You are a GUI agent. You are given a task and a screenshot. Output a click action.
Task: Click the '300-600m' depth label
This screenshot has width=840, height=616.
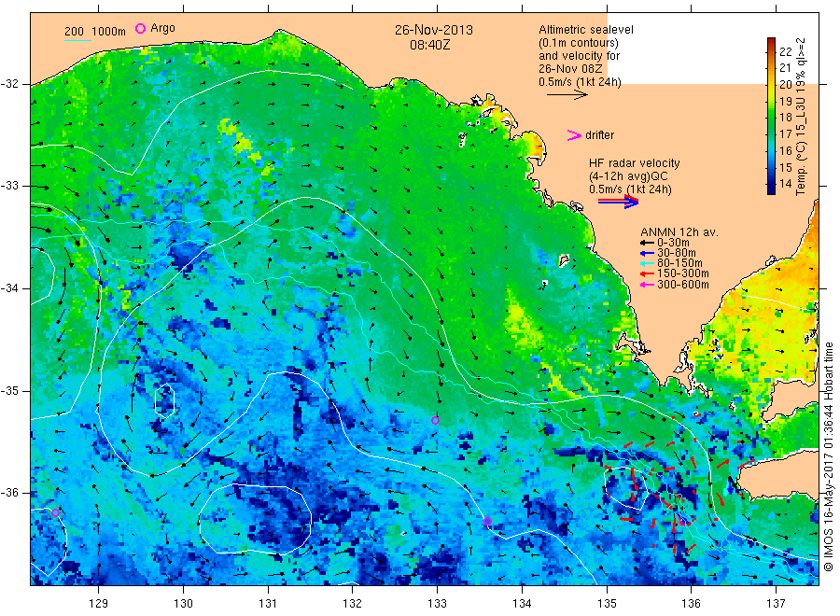[x=683, y=285]
